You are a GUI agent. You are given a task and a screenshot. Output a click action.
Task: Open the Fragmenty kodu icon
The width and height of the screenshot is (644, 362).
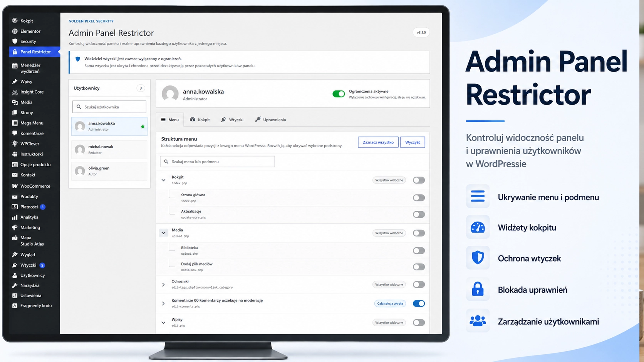[15, 305]
